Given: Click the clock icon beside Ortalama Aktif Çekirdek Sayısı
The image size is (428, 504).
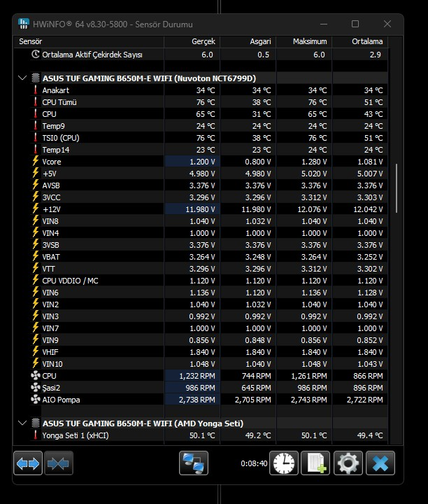Looking at the screenshot, I should tap(36, 55).
